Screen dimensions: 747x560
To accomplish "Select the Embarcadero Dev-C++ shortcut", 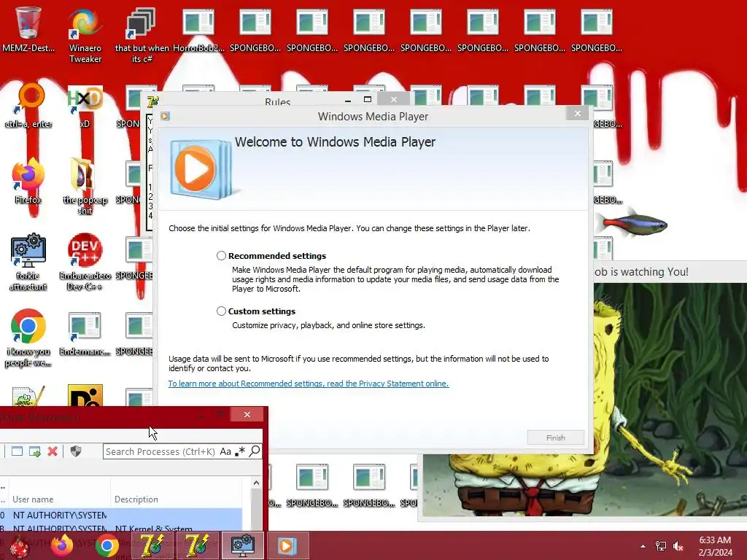I will pyautogui.click(x=85, y=262).
